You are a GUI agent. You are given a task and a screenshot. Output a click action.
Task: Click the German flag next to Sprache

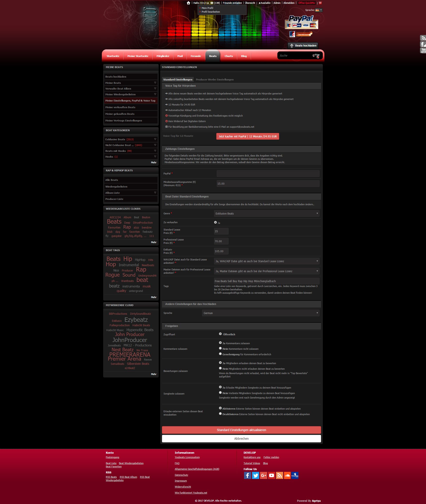pyautogui.click(x=317, y=10)
